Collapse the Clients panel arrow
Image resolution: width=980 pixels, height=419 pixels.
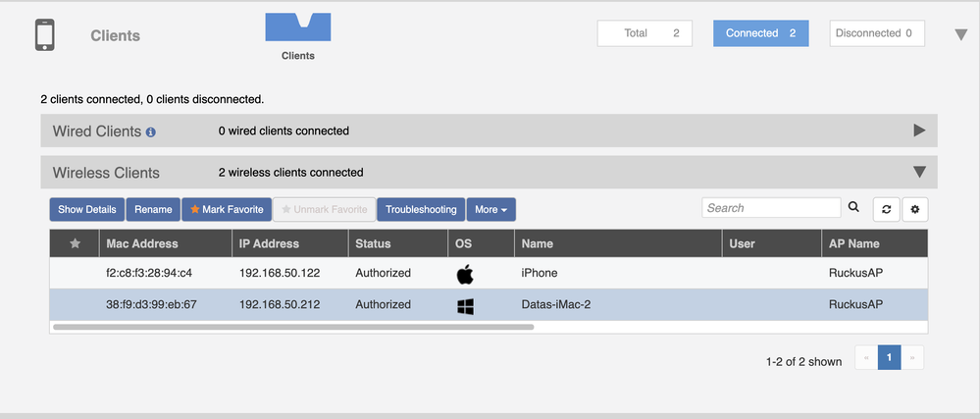pyautogui.click(x=961, y=35)
